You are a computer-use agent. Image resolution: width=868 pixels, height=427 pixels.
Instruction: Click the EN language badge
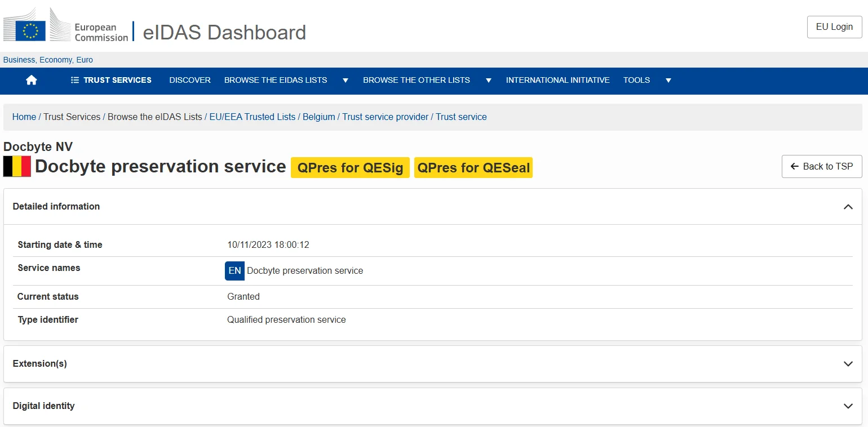tap(234, 271)
